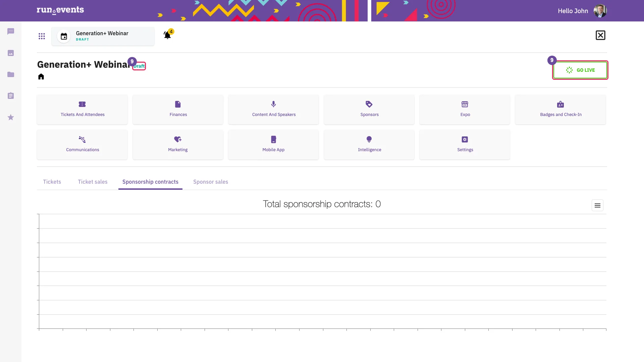The height and width of the screenshot is (362, 644).
Task: Click the Draft status badge
Action: [139, 66]
